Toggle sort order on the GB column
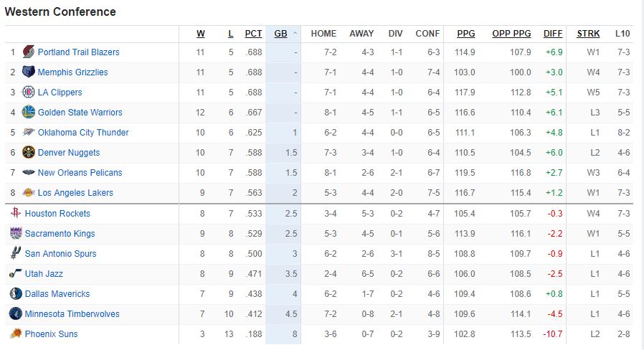 pos(281,34)
